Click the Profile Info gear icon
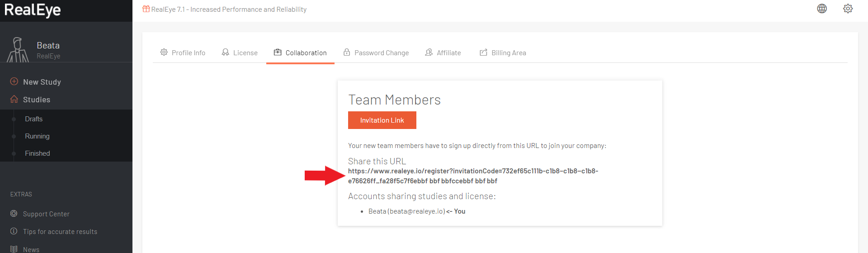The height and width of the screenshot is (253, 868). click(164, 53)
